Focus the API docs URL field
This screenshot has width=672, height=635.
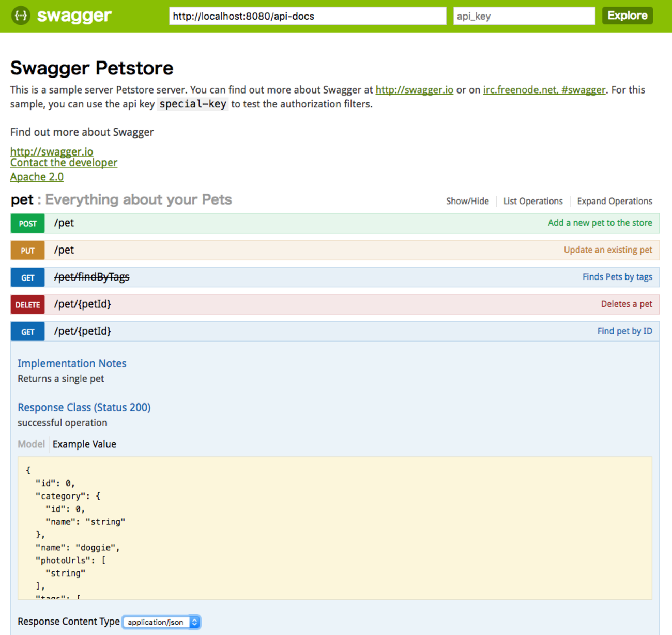pos(307,16)
